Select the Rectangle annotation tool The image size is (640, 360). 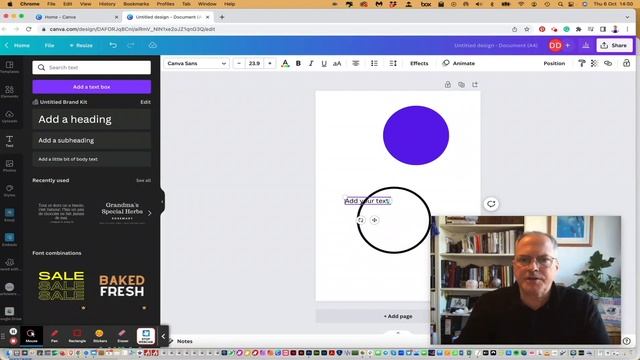click(x=77, y=336)
